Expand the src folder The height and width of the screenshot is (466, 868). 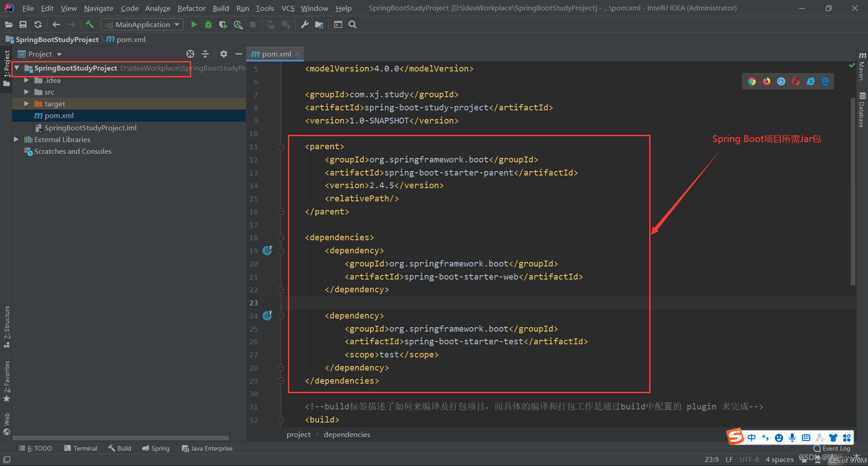pyautogui.click(x=26, y=92)
